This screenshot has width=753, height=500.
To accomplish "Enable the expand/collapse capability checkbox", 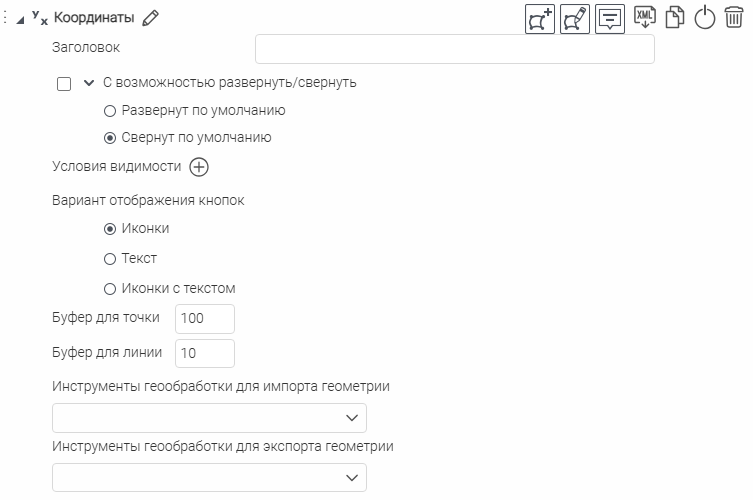I will click(x=64, y=84).
